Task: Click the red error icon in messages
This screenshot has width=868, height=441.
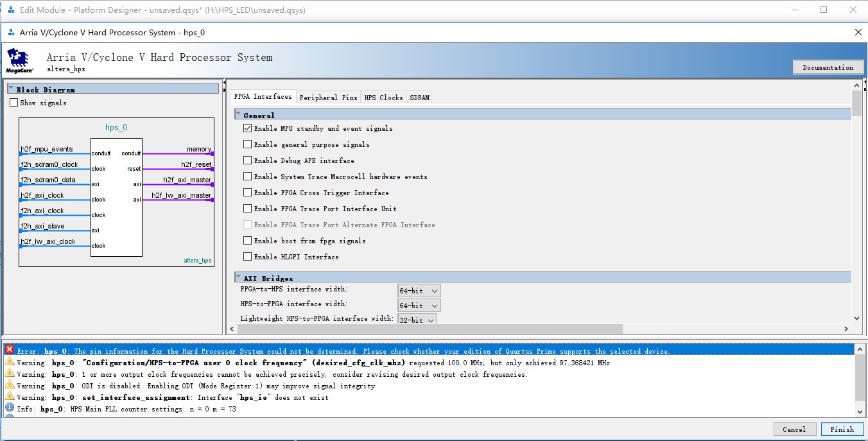Action: pos(10,350)
